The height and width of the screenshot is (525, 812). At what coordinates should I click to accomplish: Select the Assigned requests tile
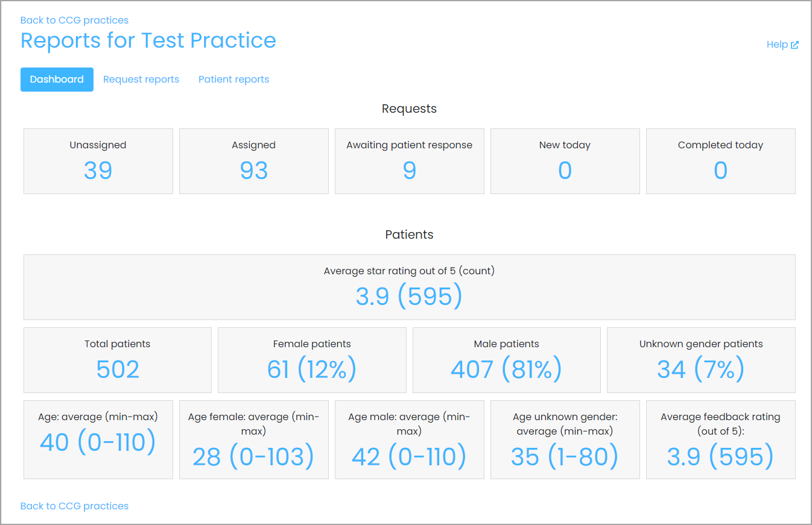click(x=254, y=161)
